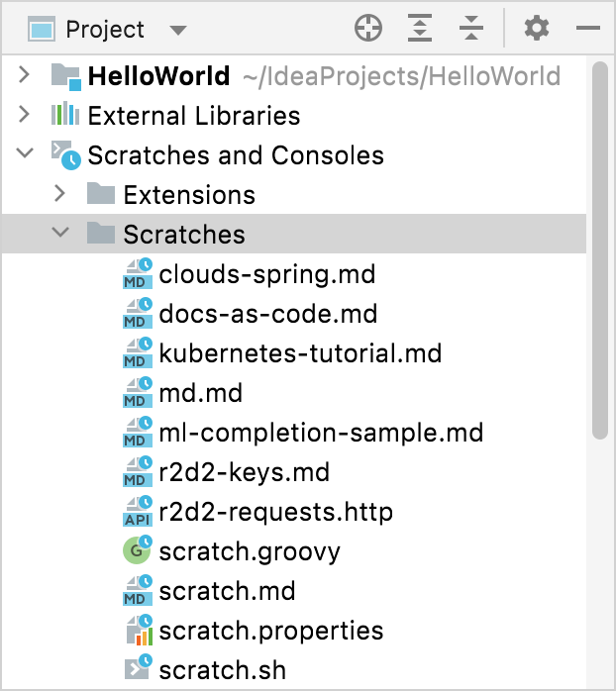
Task: Hide the Project tool window
Action: click(588, 28)
